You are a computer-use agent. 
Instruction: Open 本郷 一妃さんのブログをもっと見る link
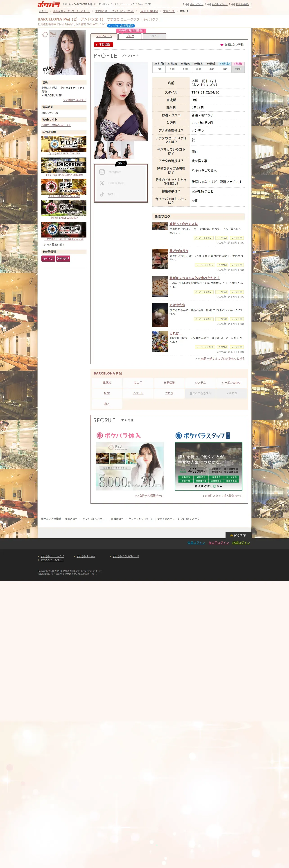[x=222, y=359]
